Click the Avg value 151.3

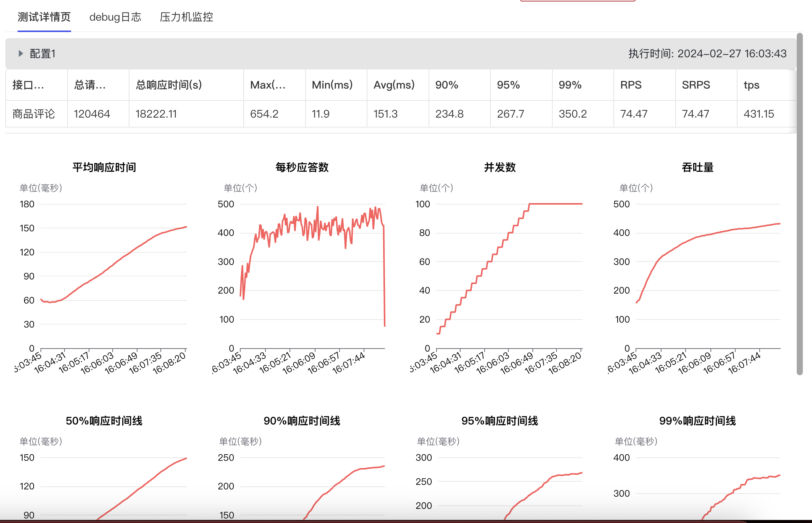coord(385,114)
